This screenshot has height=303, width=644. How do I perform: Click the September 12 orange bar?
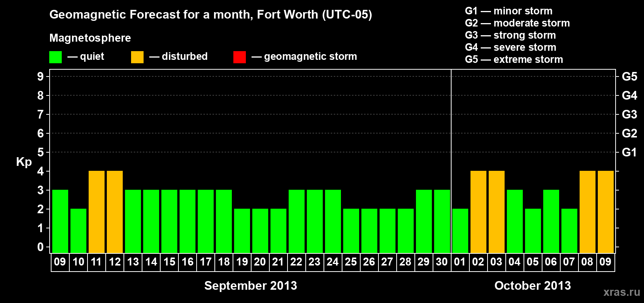[115, 212]
